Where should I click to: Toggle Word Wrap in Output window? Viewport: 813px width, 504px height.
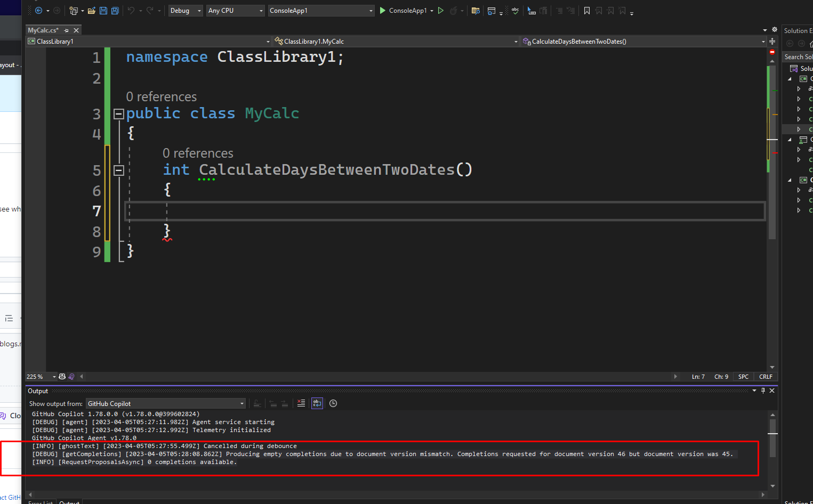(x=317, y=403)
